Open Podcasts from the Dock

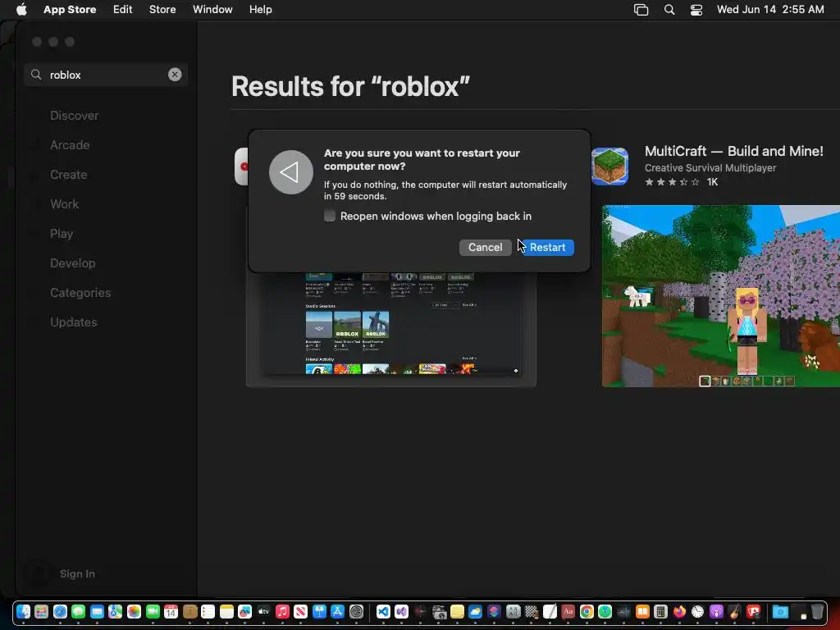(x=716, y=611)
